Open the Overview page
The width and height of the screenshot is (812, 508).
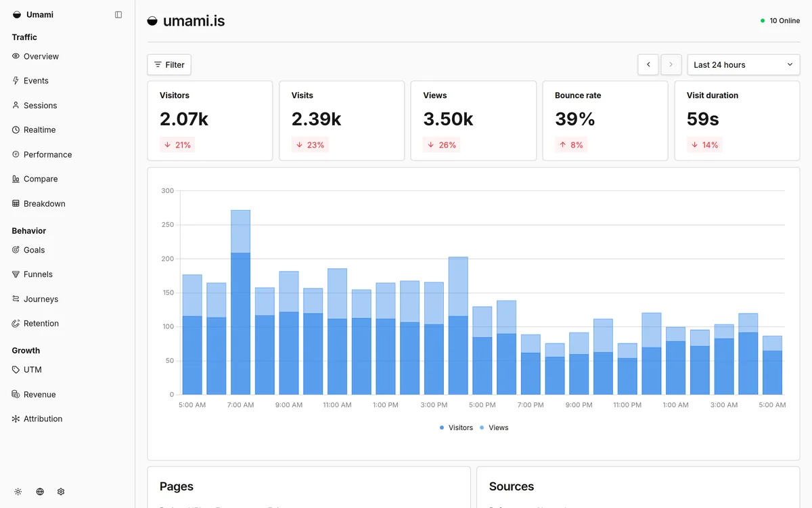tap(41, 56)
